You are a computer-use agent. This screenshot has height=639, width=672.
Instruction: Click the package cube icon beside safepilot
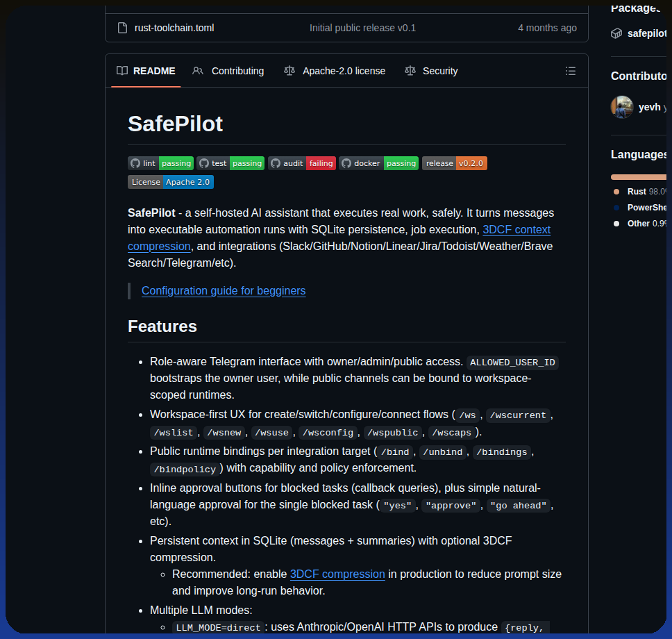pyautogui.click(x=616, y=33)
